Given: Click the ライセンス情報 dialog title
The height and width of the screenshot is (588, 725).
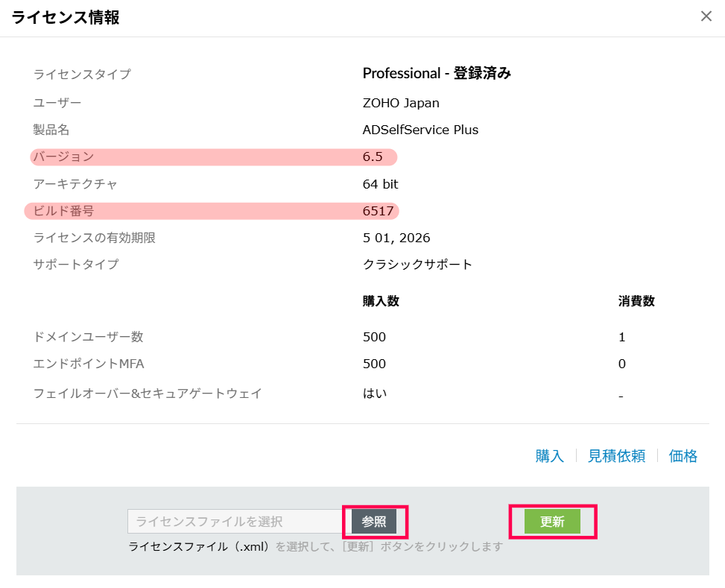Looking at the screenshot, I should point(66,17).
